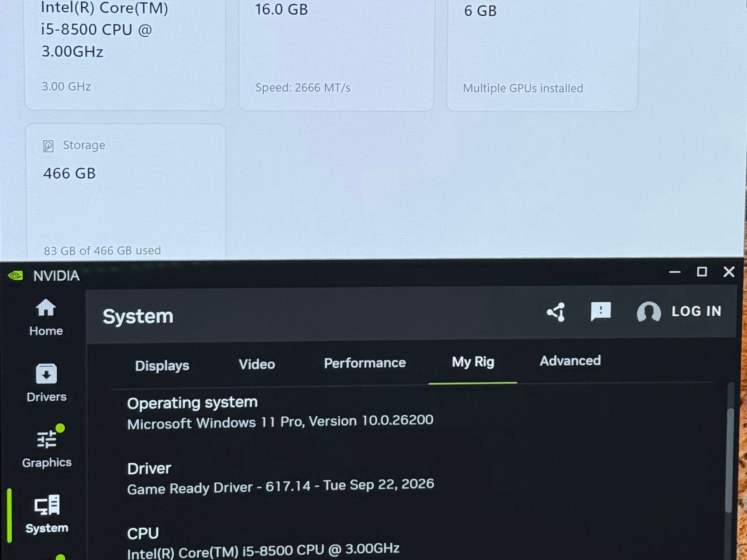The height and width of the screenshot is (560, 747).
Task: Minimize the NVIDIA window
Action: pyautogui.click(x=675, y=272)
